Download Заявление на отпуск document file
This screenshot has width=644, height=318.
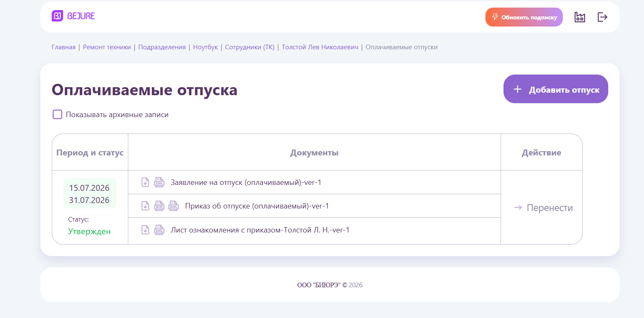click(145, 182)
